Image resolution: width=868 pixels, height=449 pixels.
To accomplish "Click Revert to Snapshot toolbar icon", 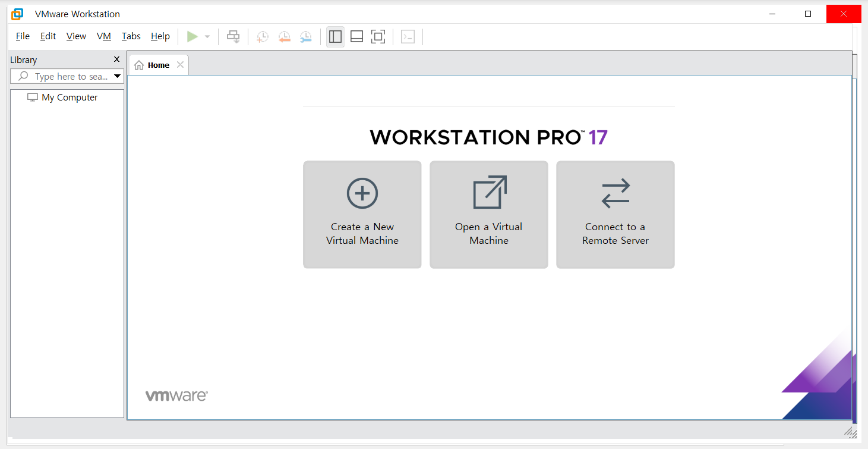I will tap(285, 37).
